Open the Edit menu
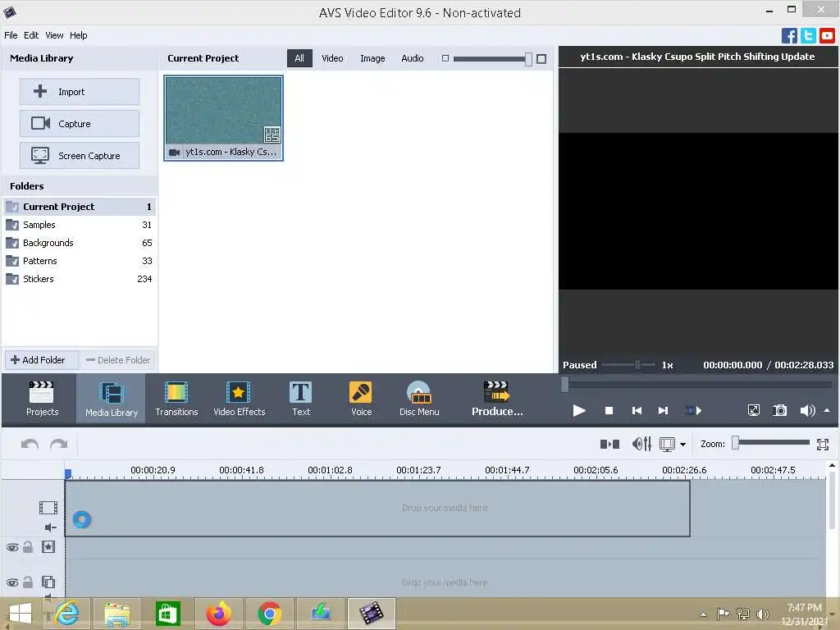 pos(31,35)
